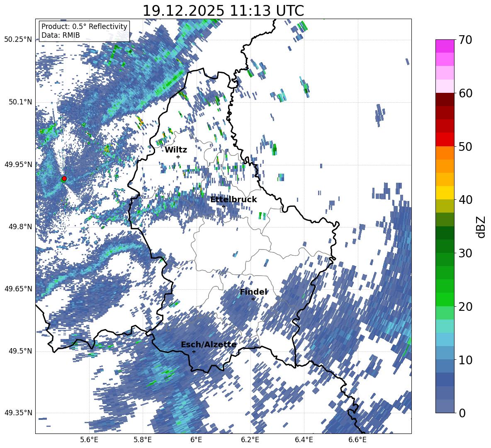Pick the magenta swatch at colorbar top

coord(445,46)
